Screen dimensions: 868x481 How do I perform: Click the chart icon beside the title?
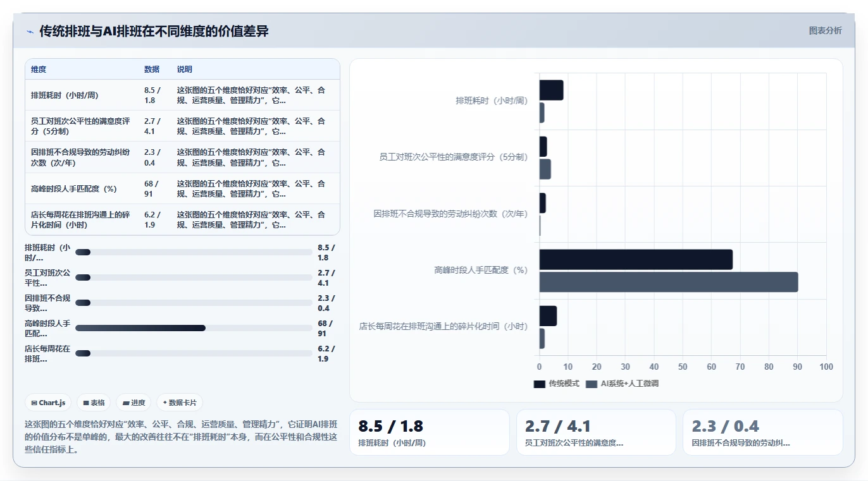pyautogui.click(x=30, y=31)
